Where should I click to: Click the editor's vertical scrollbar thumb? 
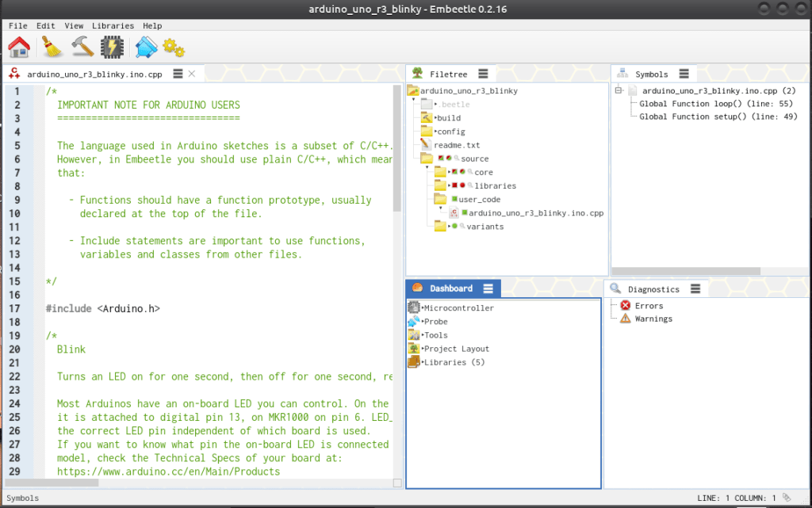point(397,148)
